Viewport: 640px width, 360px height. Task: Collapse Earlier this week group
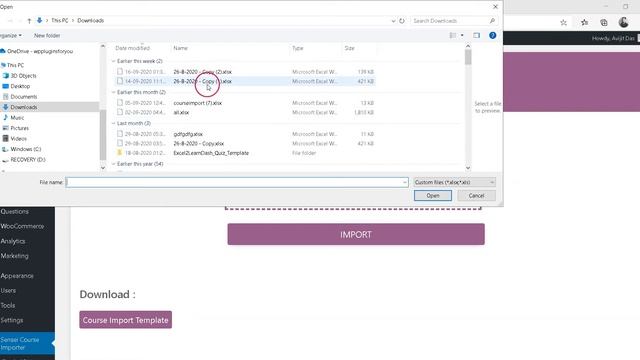[114, 61]
